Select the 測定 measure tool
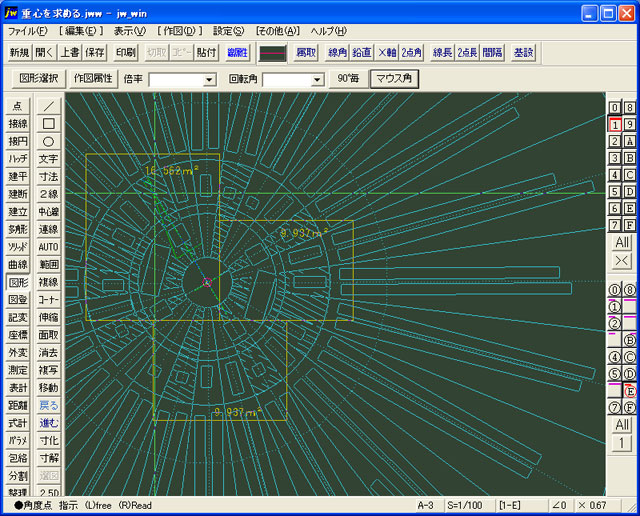 pos(18,370)
